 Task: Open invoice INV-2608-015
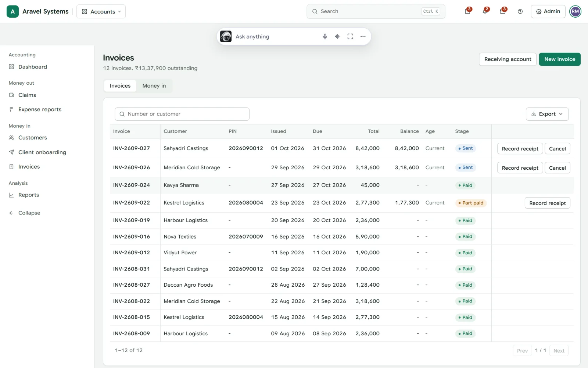pos(132,317)
